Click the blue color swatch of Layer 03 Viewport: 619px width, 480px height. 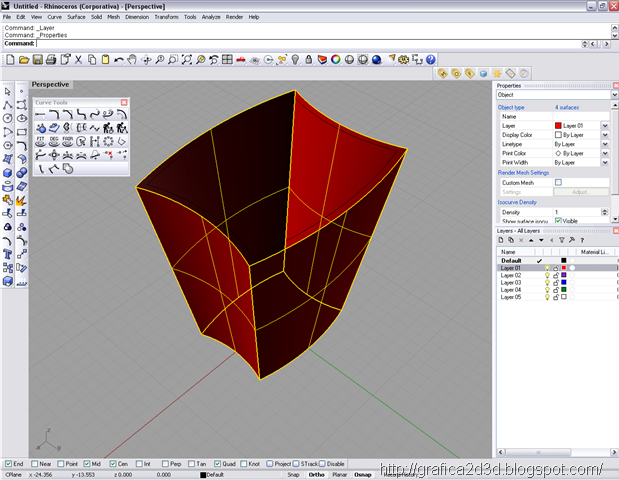pyautogui.click(x=564, y=282)
